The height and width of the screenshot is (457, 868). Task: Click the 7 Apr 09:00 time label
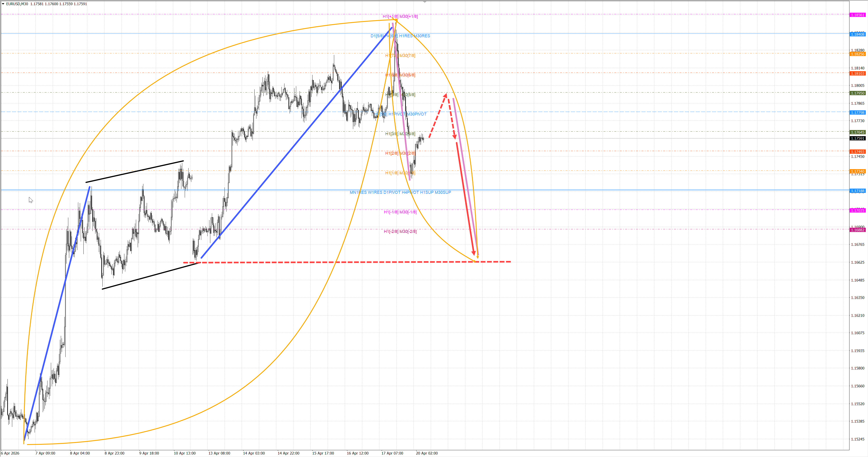(x=45, y=453)
